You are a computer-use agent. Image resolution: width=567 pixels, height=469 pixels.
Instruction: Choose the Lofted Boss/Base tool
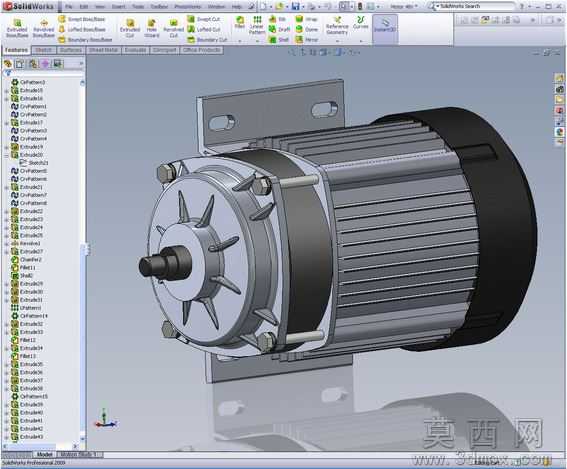point(82,29)
